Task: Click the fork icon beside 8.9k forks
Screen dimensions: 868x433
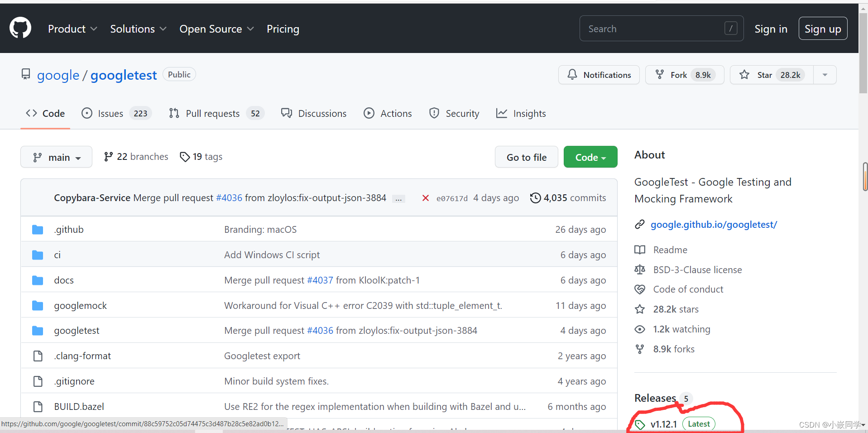Action: [640, 349]
